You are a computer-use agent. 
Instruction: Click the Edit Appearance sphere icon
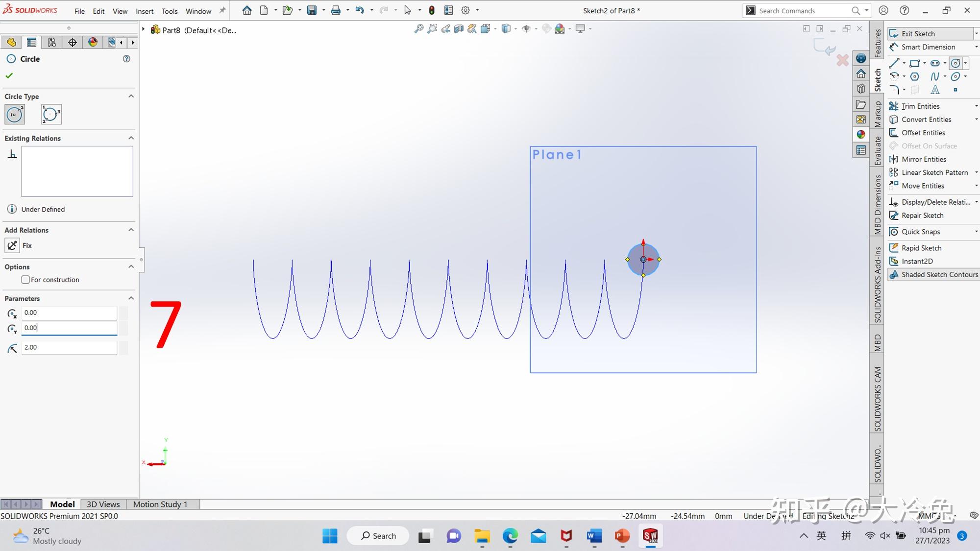point(546,29)
